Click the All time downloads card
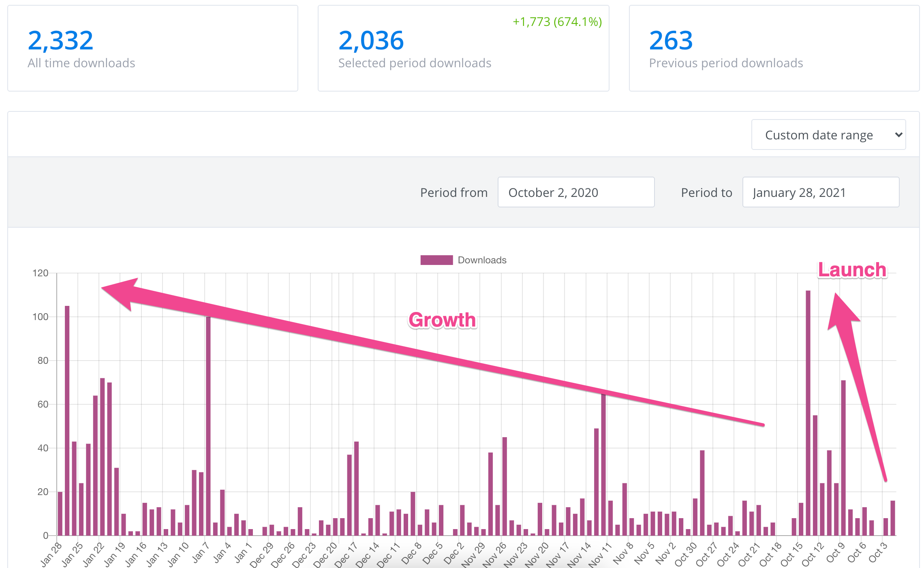The width and height of the screenshot is (924, 568). 153,48
